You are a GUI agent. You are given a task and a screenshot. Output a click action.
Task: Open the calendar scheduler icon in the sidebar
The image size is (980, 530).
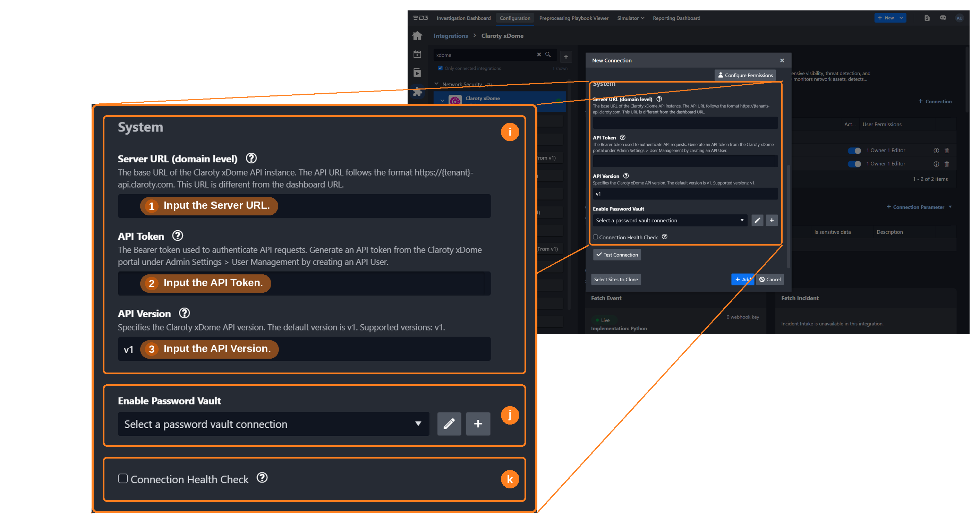click(x=417, y=54)
